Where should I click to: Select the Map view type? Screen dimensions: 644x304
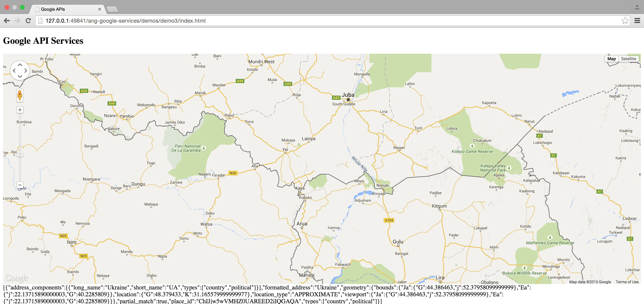611,59
